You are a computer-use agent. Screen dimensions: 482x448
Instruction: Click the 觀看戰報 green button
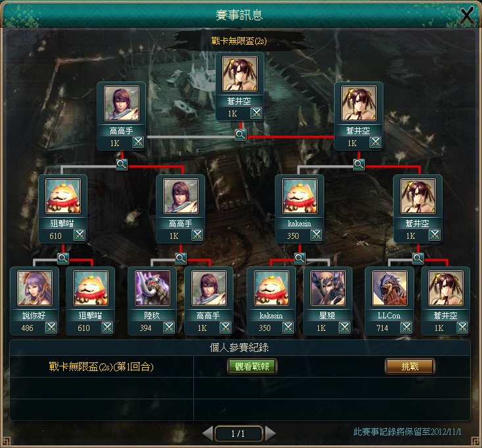252,366
